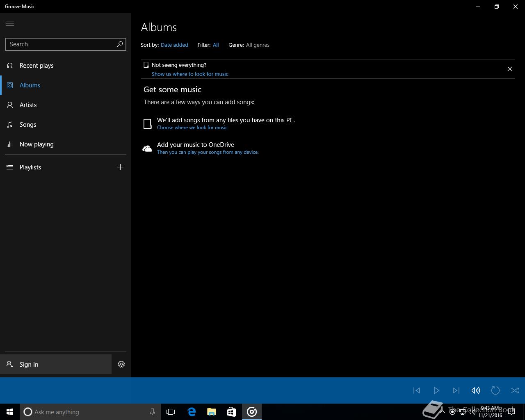Image resolution: width=525 pixels, height=420 pixels.
Task: Toggle shuffle playback
Action: click(515, 390)
